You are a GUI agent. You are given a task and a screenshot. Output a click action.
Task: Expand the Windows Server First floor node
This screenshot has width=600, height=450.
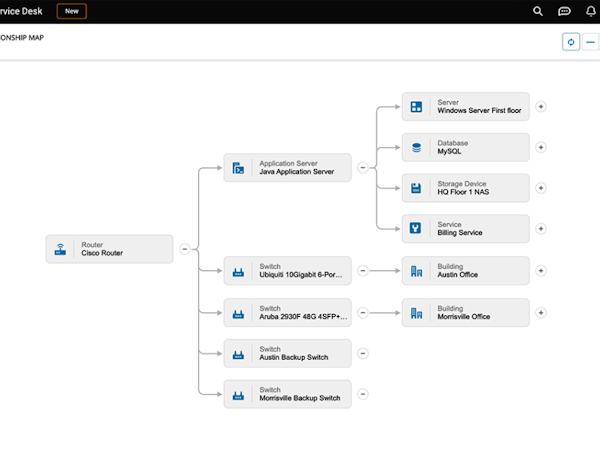point(541,106)
